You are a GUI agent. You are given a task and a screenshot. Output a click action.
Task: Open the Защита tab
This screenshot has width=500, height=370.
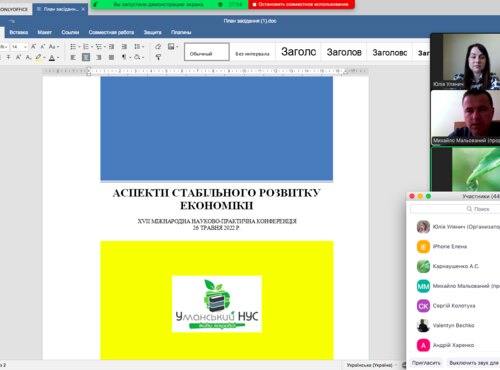[152, 32]
